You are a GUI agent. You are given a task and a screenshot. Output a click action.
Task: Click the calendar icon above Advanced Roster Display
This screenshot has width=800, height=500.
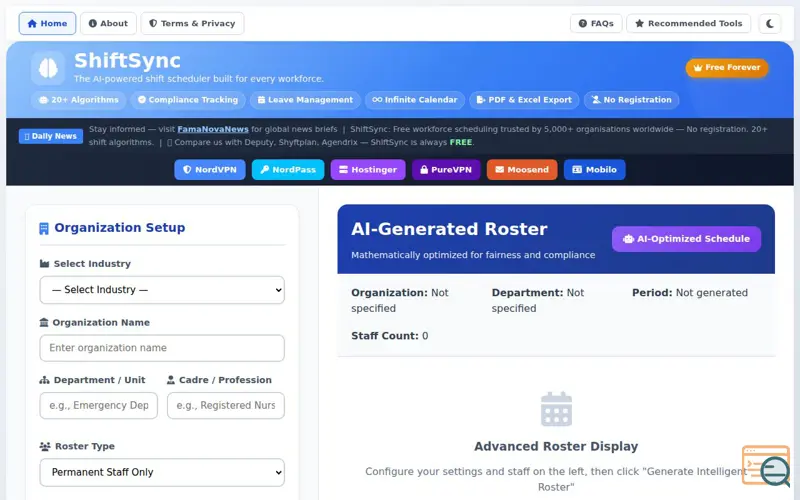(x=556, y=409)
